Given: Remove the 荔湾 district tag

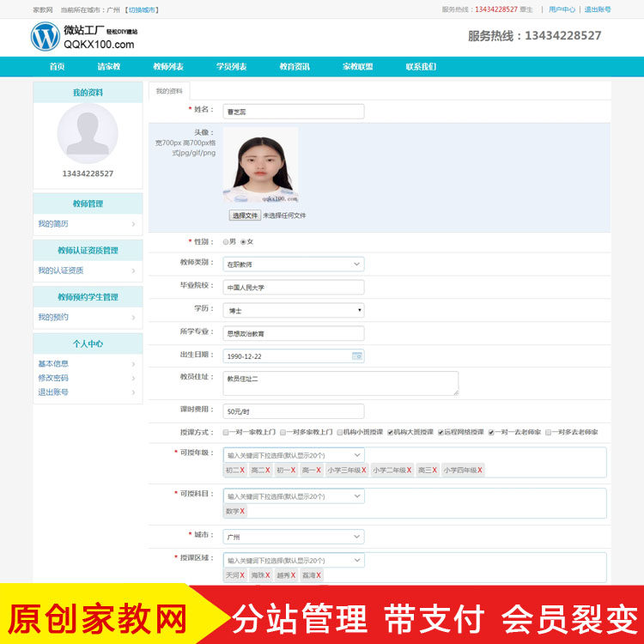Looking at the screenshot, I should coord(319,575).
